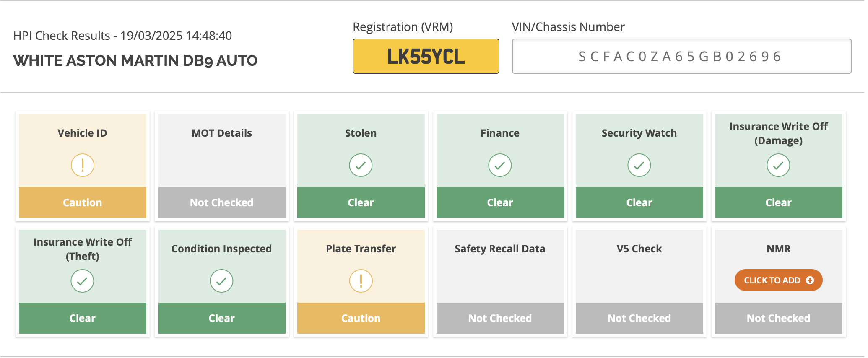Click the Plate Transfer title text
The width and height of the screenshot is (868, 358).
click(x=361, y=249)
